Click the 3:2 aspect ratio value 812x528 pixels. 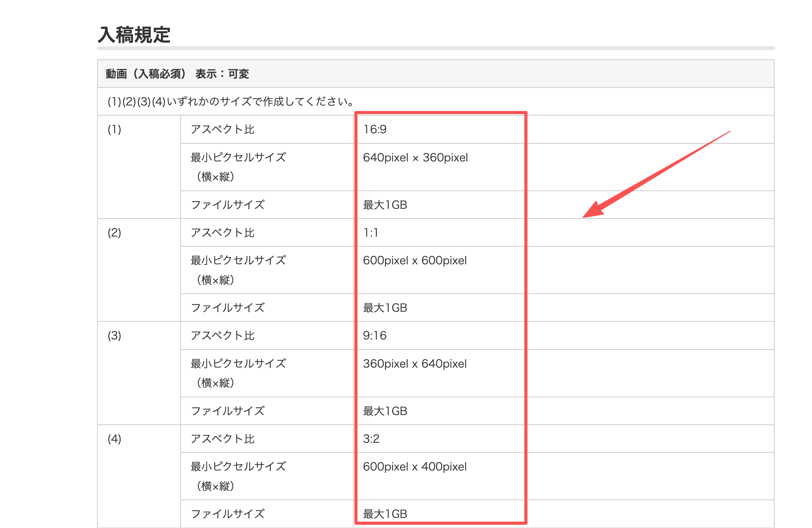coord(371,439)
